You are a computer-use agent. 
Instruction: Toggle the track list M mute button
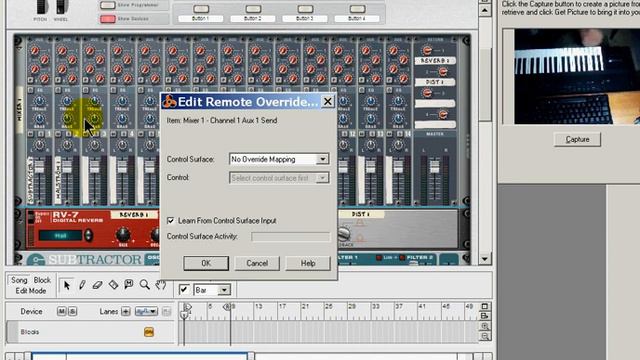pyautogui.click(x=61, y=311)
